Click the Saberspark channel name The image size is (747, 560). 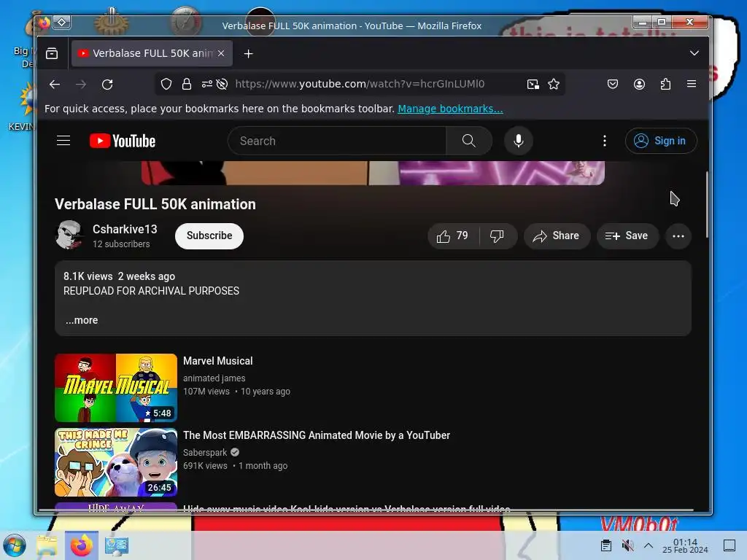coord(205,452)
